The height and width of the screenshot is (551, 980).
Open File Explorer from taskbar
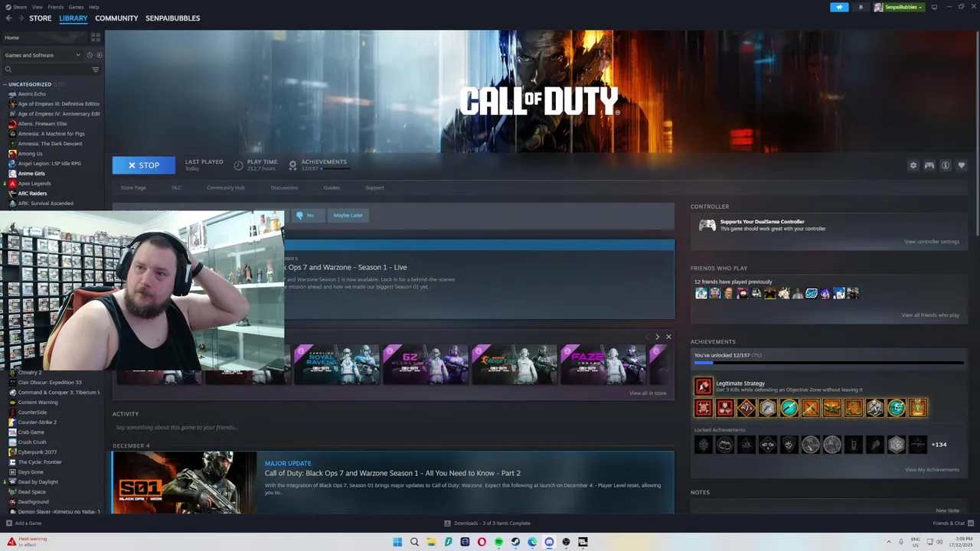tap(431, 542)
